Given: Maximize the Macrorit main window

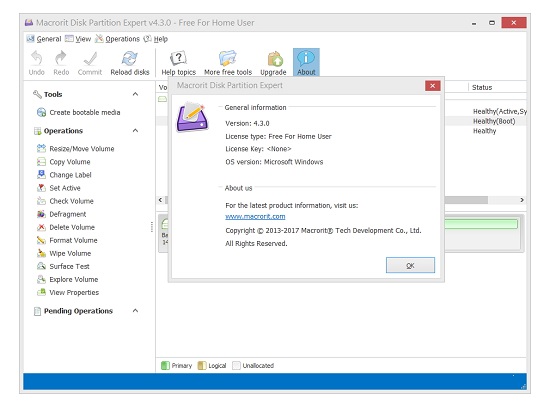Looking at the screenshot, I should click(492, 23).
